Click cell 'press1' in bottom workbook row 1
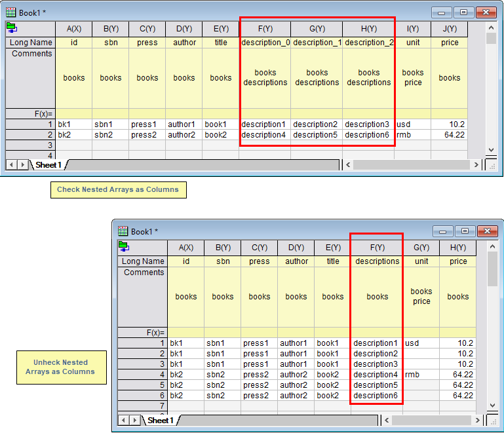 [x=260, y=343]
